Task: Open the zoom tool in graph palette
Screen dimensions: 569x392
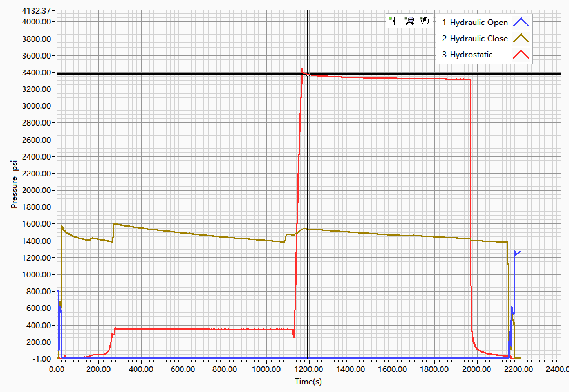Action: click(409, 21)
